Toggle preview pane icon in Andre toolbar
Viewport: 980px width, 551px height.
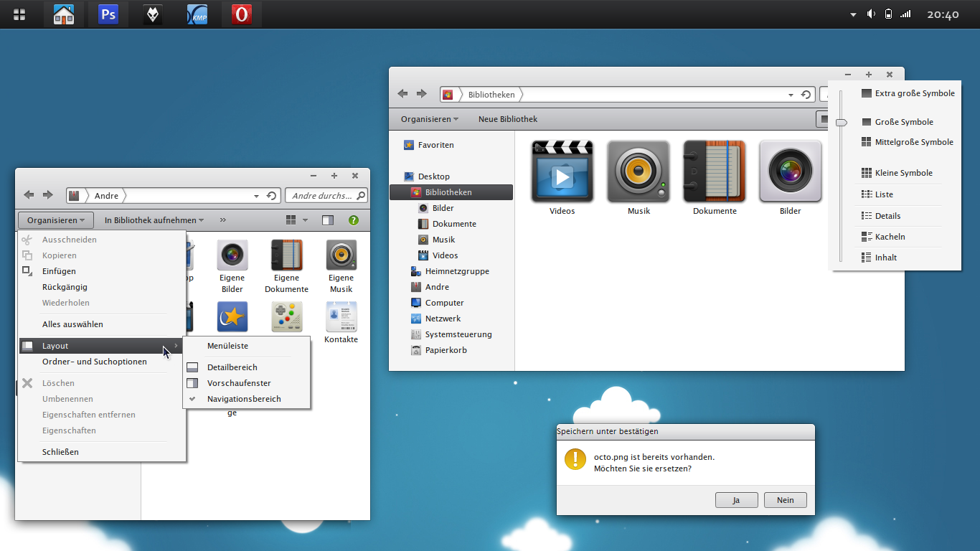328,220
